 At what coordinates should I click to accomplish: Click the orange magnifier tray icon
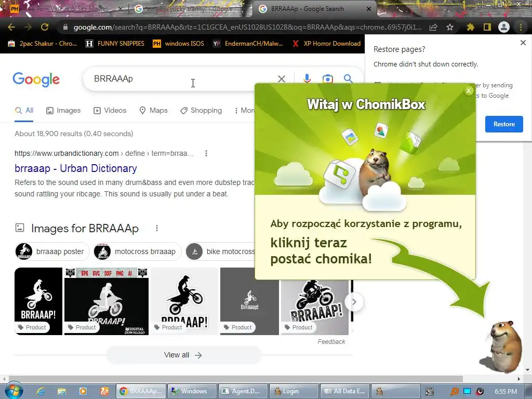454,392
